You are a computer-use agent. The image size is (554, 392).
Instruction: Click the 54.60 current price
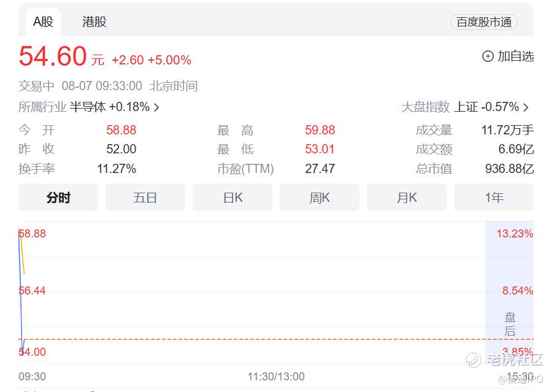53,56
